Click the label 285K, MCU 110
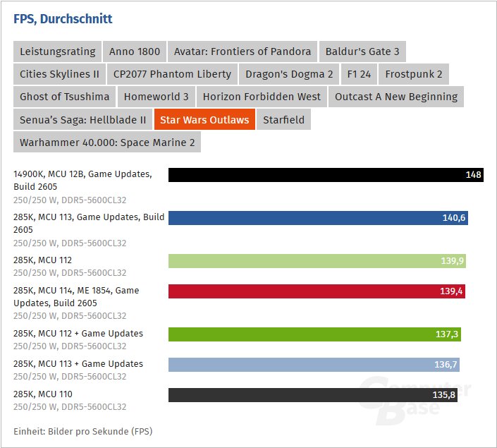Screen dimensions: 497x448 click(43, 394)
